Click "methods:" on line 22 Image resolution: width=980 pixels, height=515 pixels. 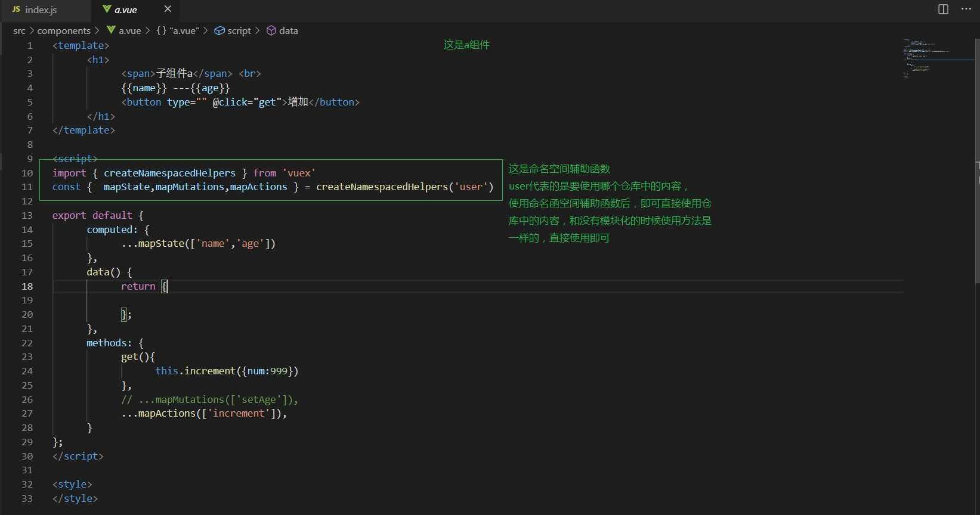click(x=109, y=343)
